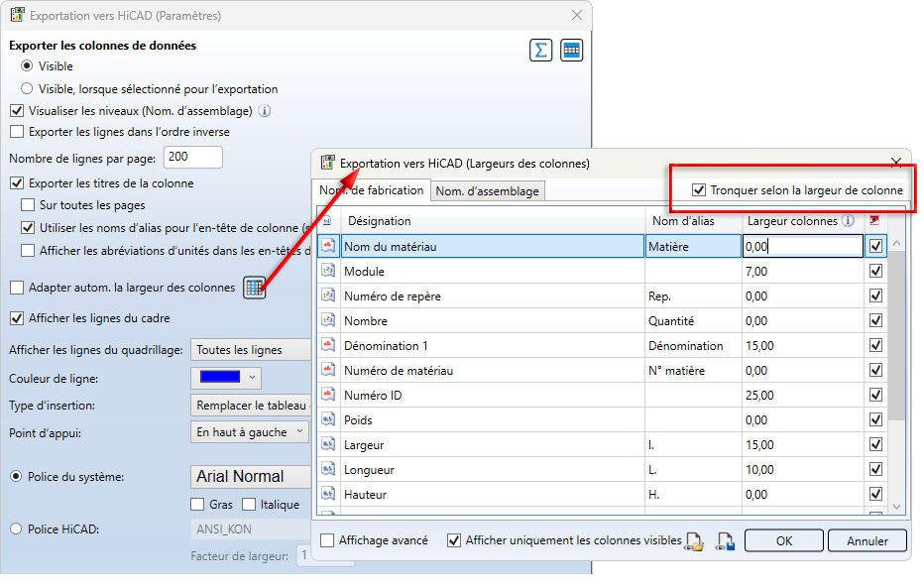Image resolution: width=924 pixels, height=588 pixels.
Task: Click info icon next to Visualiser les niveaux
Action: click(265, 111)
